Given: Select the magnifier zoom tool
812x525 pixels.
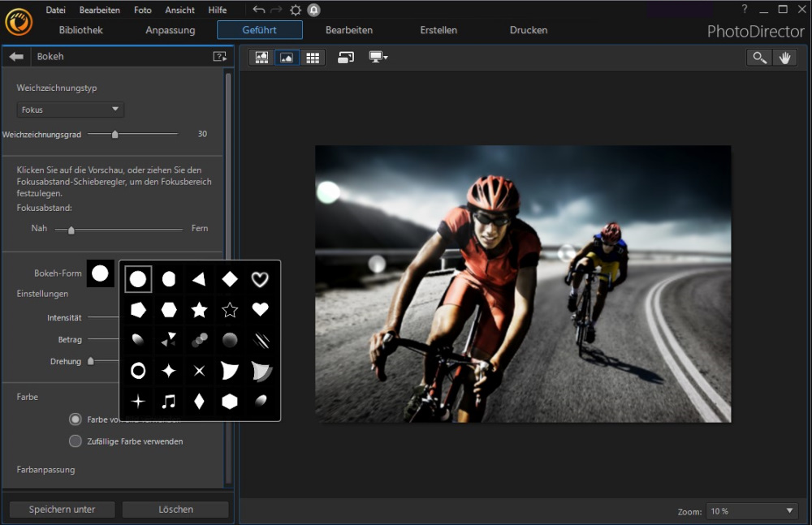Looking at the screenshot, I should tap(759, 58).
